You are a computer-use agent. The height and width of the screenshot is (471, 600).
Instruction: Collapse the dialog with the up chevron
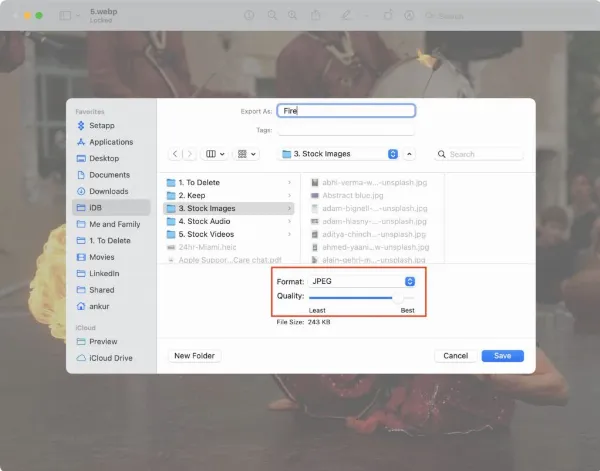click(409, 154)
